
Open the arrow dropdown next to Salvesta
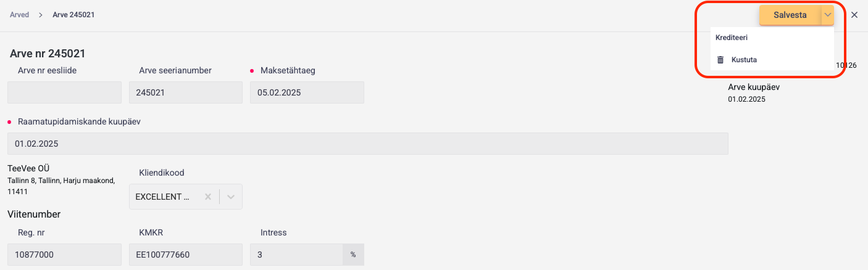coord(828,15)
